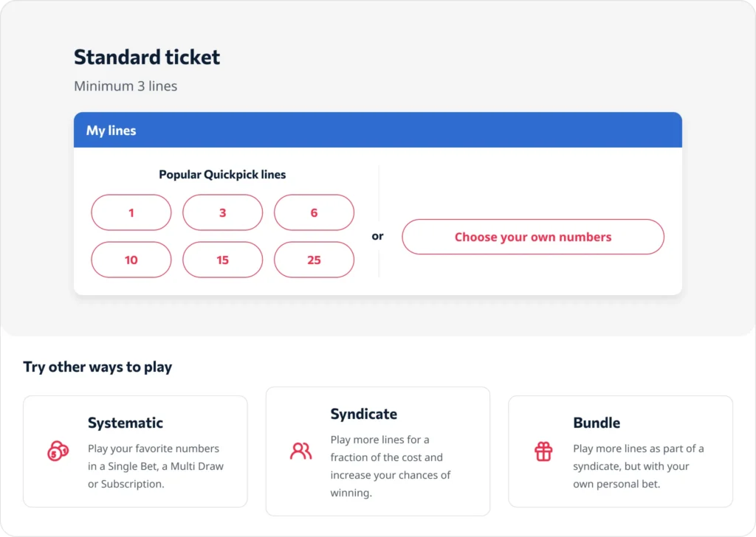
Task: Select the 15-line Quickpick option
Action: 222,260
